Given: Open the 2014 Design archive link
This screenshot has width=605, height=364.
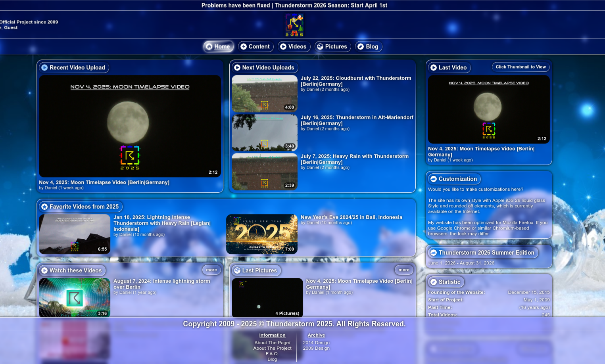Looking at the screenshot, I should point(316,343).
